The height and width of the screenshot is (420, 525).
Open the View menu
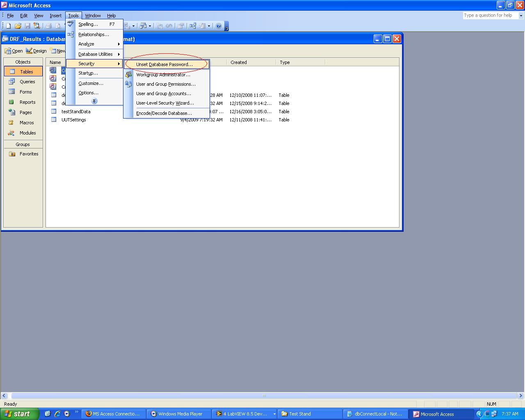(x=39, y=16)
